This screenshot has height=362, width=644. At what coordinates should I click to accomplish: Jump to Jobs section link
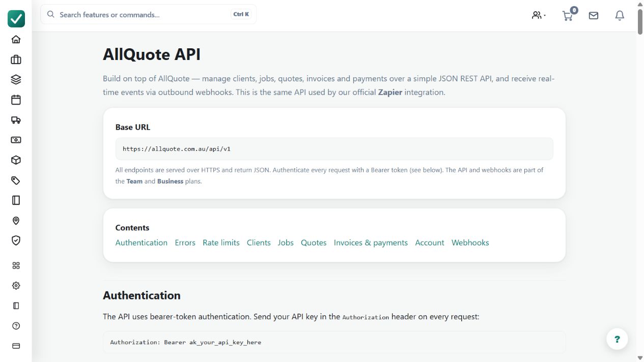click(x=286, y=243)
